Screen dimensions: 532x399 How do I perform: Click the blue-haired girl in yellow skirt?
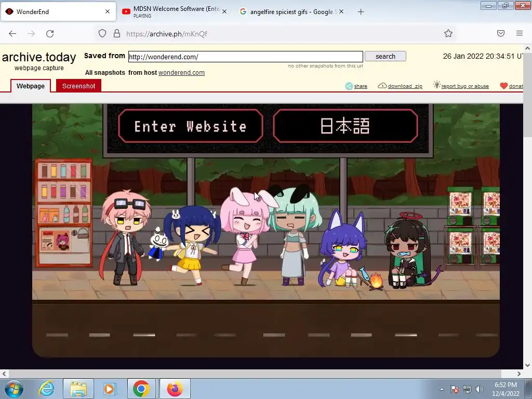click(x=192, y=245)
